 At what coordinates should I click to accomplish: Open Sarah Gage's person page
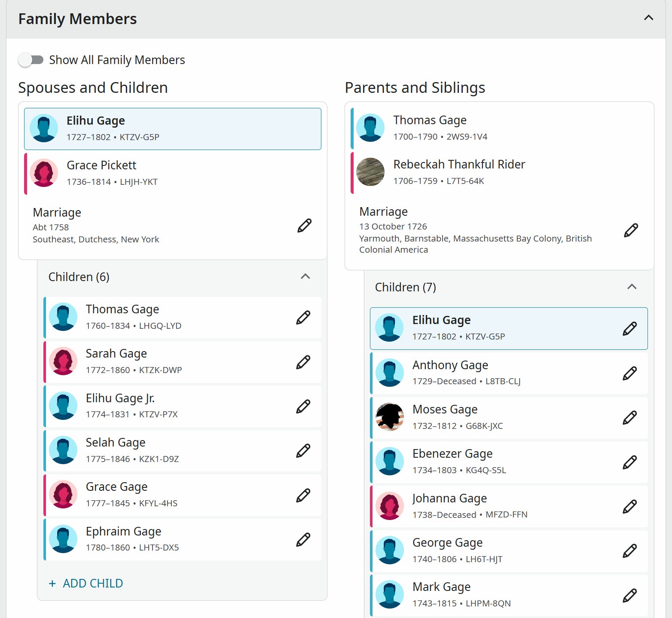pyautogui.click(x=116, y=353)
